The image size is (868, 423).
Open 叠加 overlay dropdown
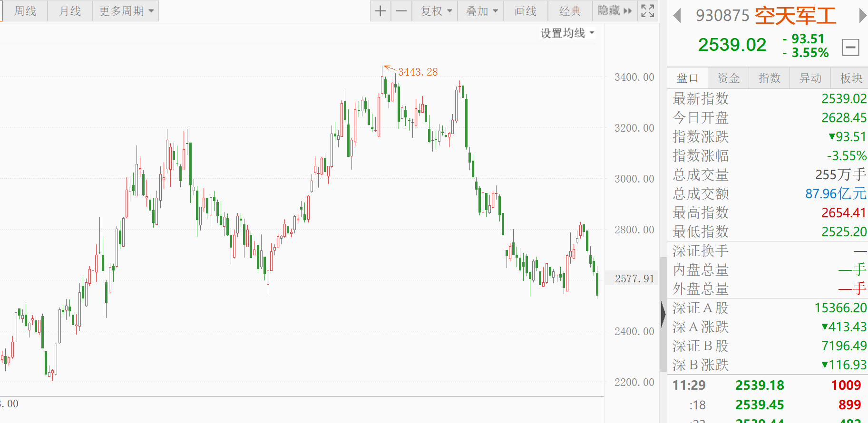point(481,11)
